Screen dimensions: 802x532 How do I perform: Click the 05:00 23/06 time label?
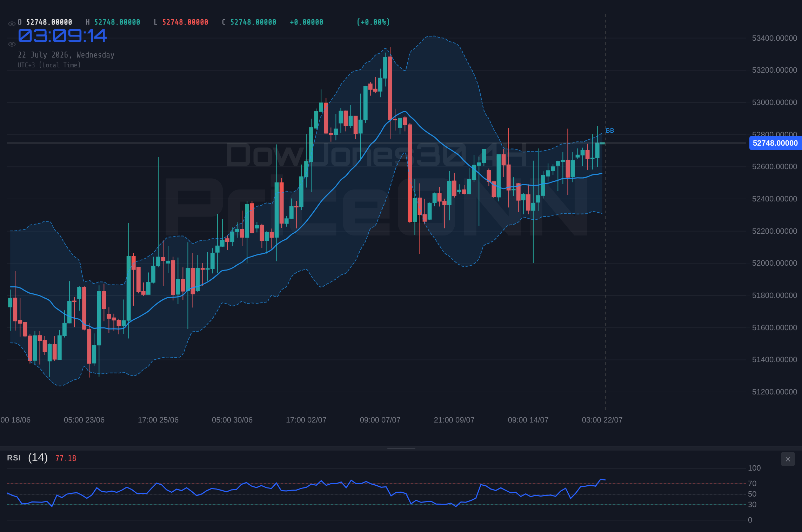84,420
